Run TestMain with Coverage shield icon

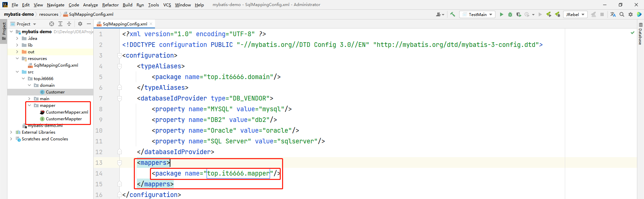[x=519, y=14]
